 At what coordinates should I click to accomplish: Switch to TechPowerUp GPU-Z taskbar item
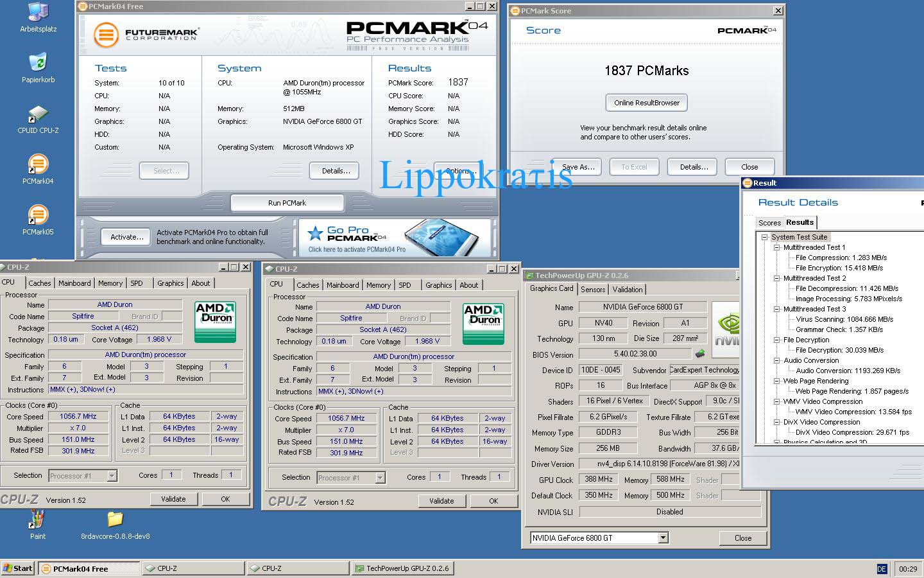pyautogui.click(x=403, y=568)
